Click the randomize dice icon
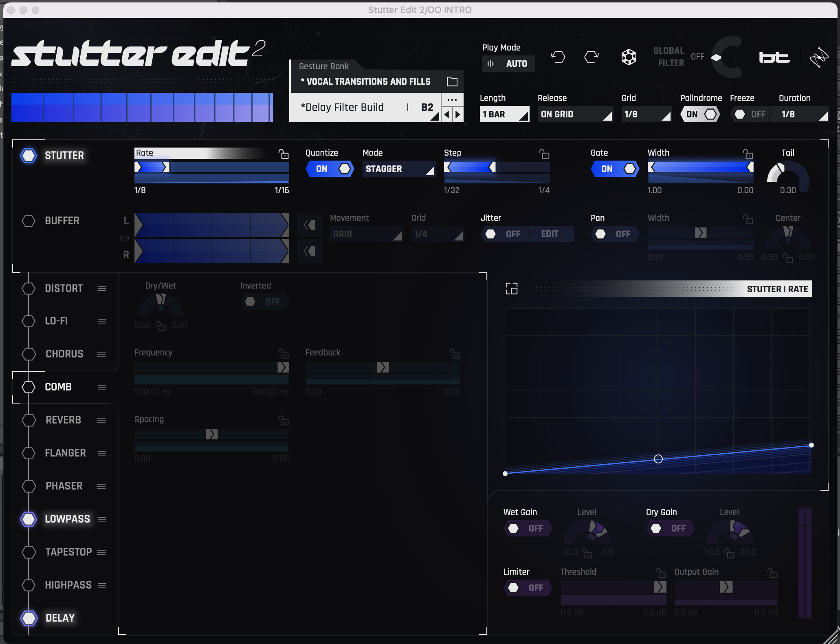This screenshot has width=840, height=644. pyautogui.click(x=629, y=57)
